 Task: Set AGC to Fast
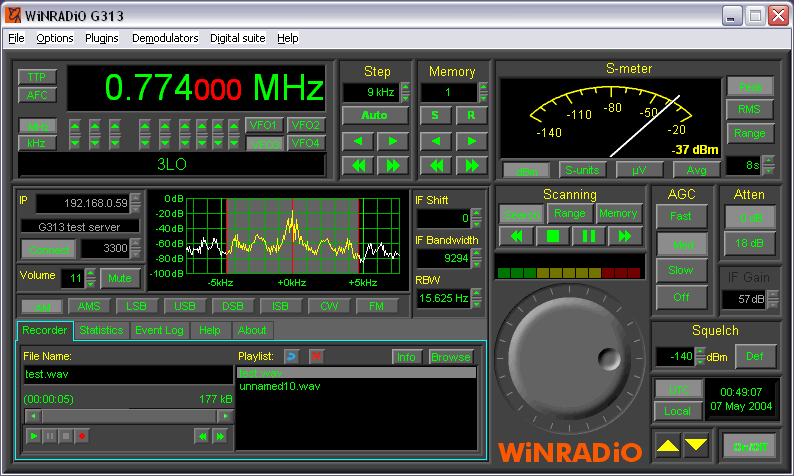(681, 216)
